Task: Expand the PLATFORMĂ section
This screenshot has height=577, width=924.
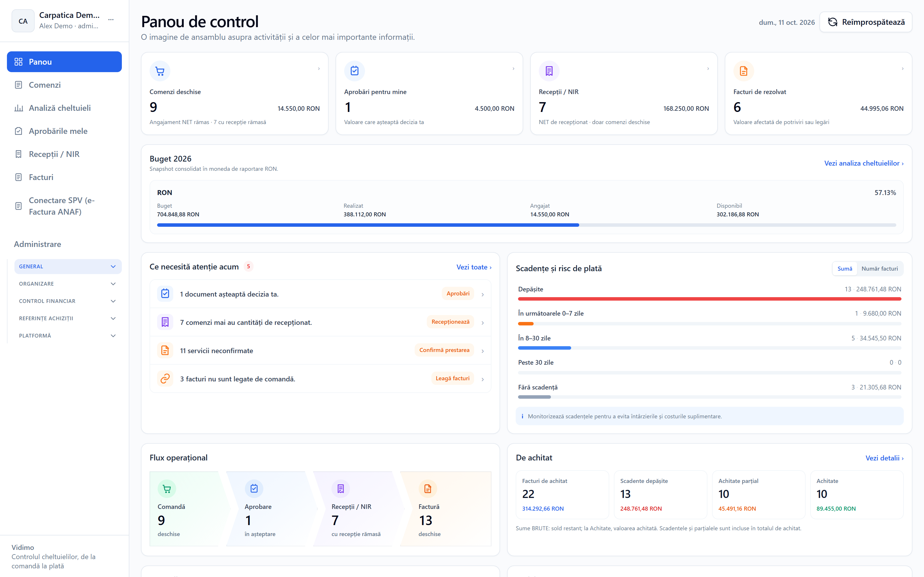Action: click(x=68, y=336)
